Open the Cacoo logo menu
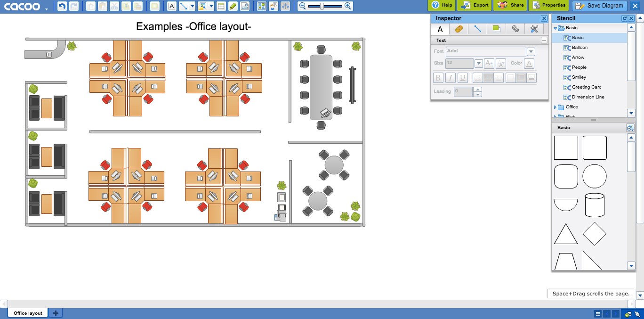 pos(26,7)
